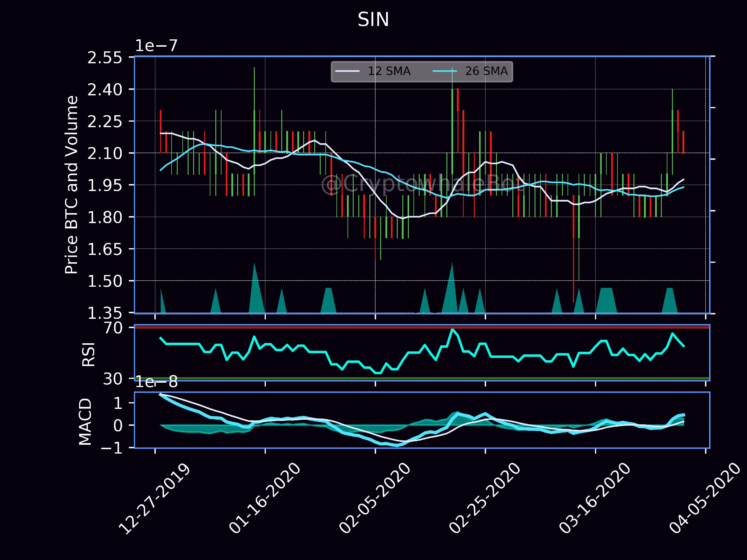Screen dimensions: 747x560
Task: Click the white 12 SMA line sample in legend
Action: [x=347, y=71]
